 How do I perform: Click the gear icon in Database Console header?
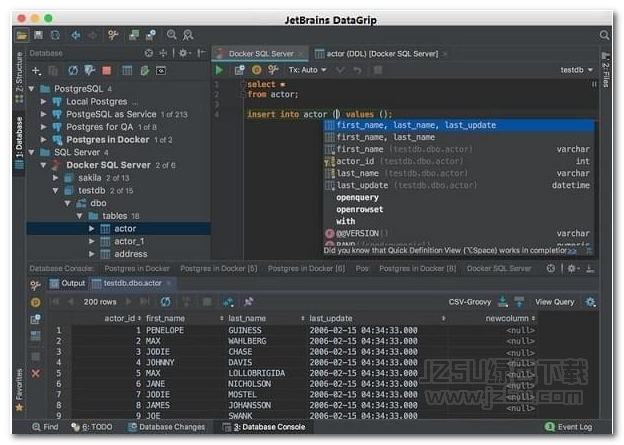click(x=573, y=269)
